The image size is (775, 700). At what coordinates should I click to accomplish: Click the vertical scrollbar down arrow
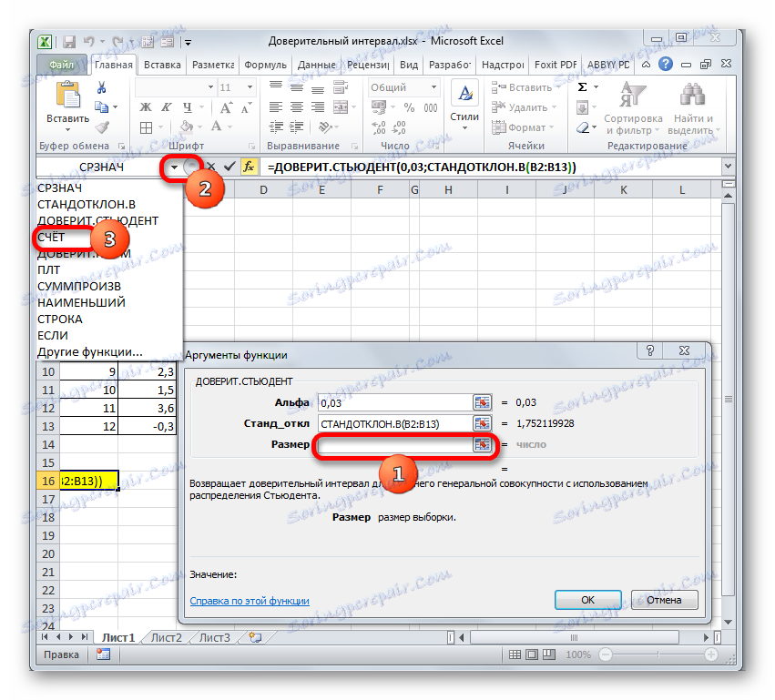tap(728, 623)
